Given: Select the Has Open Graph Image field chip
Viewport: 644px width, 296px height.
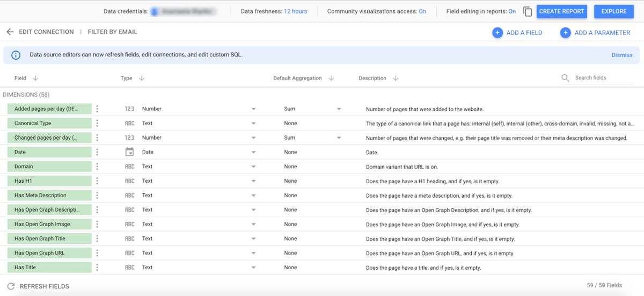Looking at the screenshot, I should (50, 224).
